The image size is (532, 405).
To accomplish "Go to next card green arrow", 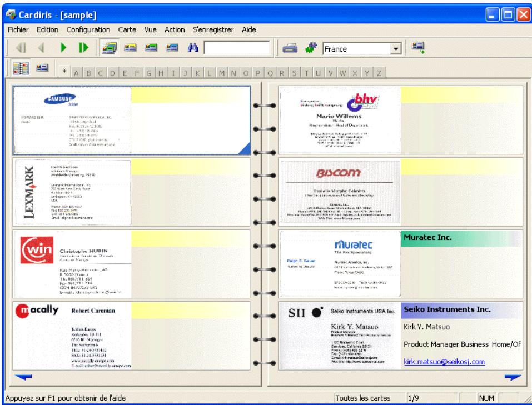I will (x=63, y=48).
